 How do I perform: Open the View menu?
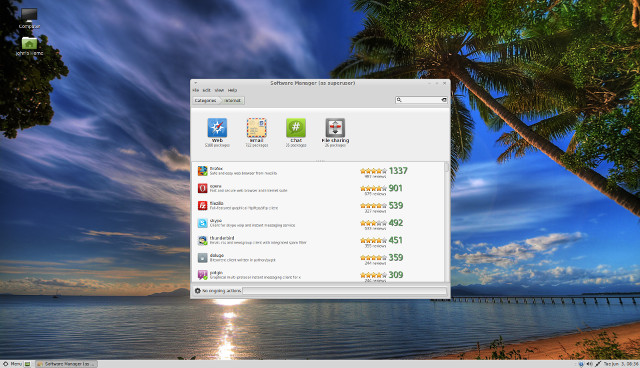click(x=220, y=90)
